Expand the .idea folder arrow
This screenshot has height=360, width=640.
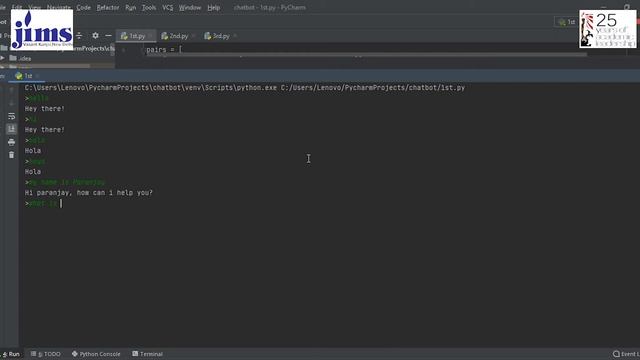(x=3, y=58)
